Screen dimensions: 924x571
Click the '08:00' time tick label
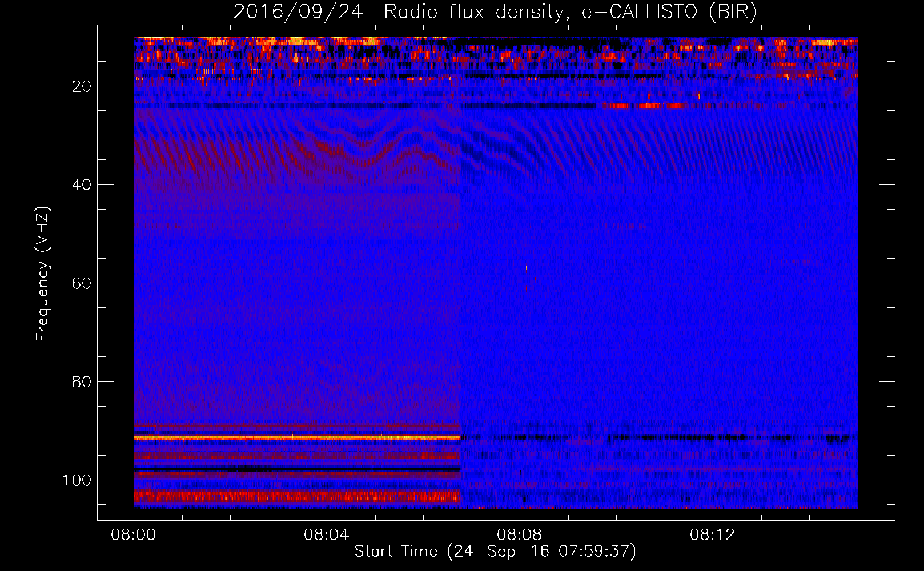click(134, 535)
